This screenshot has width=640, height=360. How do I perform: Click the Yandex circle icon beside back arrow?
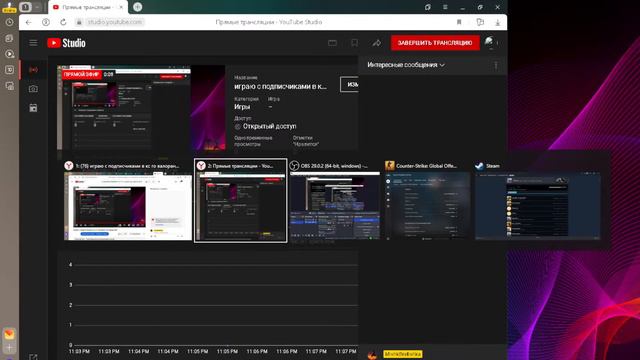[46, 22]
